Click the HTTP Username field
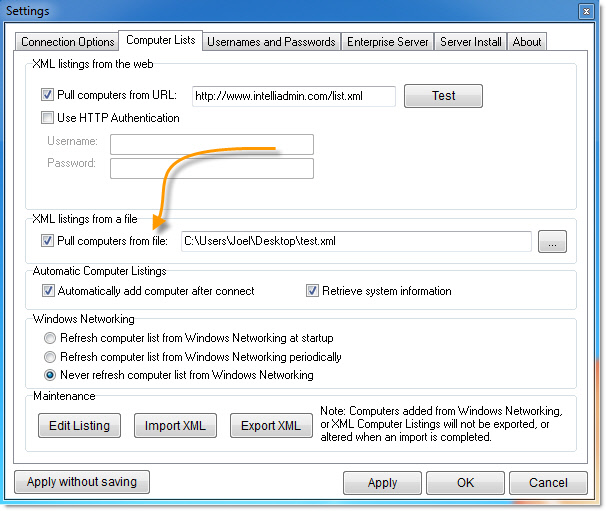Image resolution: width=606 pixels, height=511 pixels. coord(212,144)
